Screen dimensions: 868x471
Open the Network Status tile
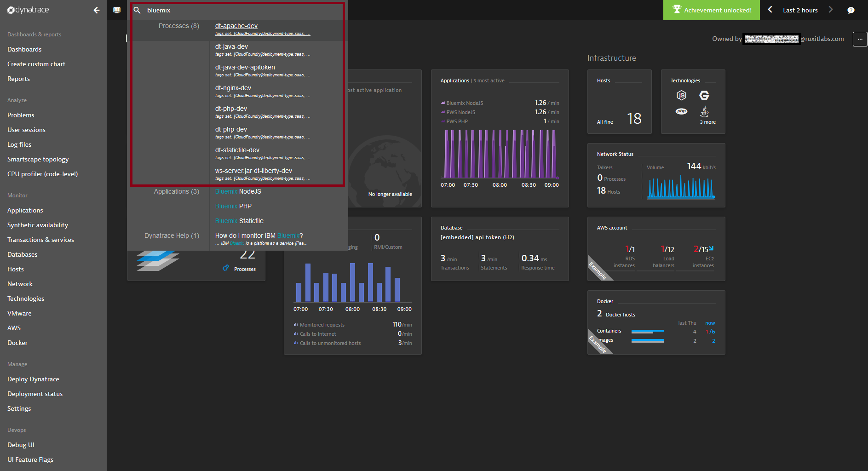(x=656, y=175)
